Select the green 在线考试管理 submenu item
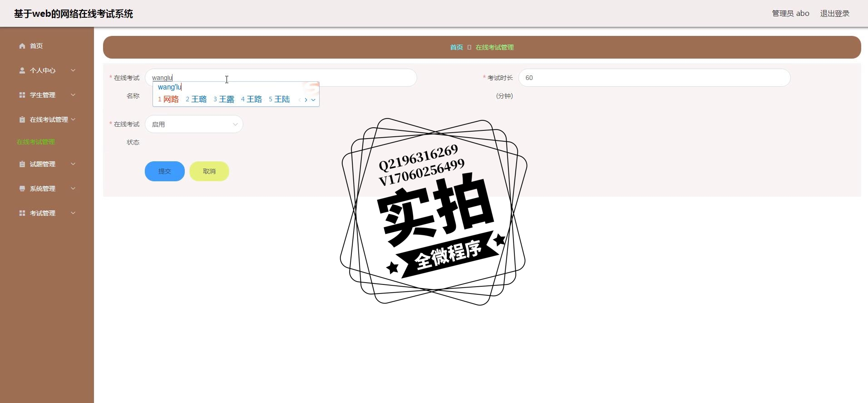Image resolution: width=868 pixels, height=403 pixels. point(36,142)
